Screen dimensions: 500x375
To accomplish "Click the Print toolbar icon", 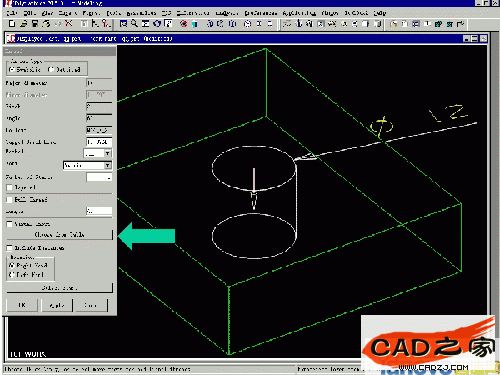I will point(46,24).
